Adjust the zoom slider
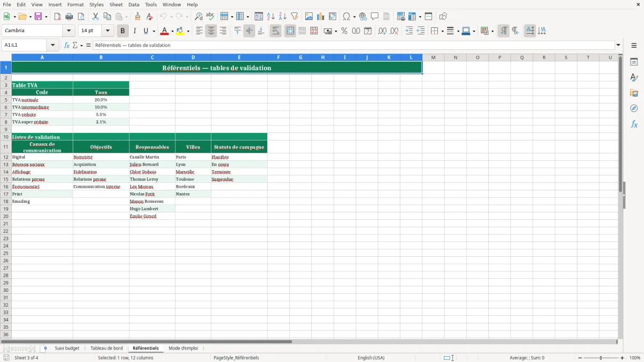 601,358
